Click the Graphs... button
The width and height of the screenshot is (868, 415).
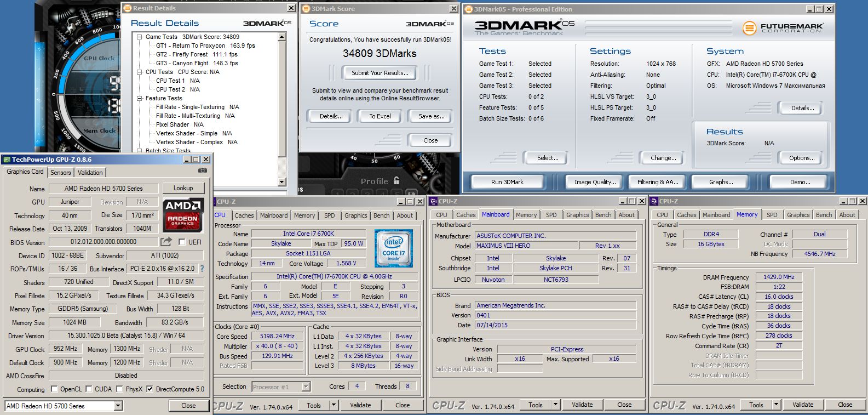click(x=721, y=182)
